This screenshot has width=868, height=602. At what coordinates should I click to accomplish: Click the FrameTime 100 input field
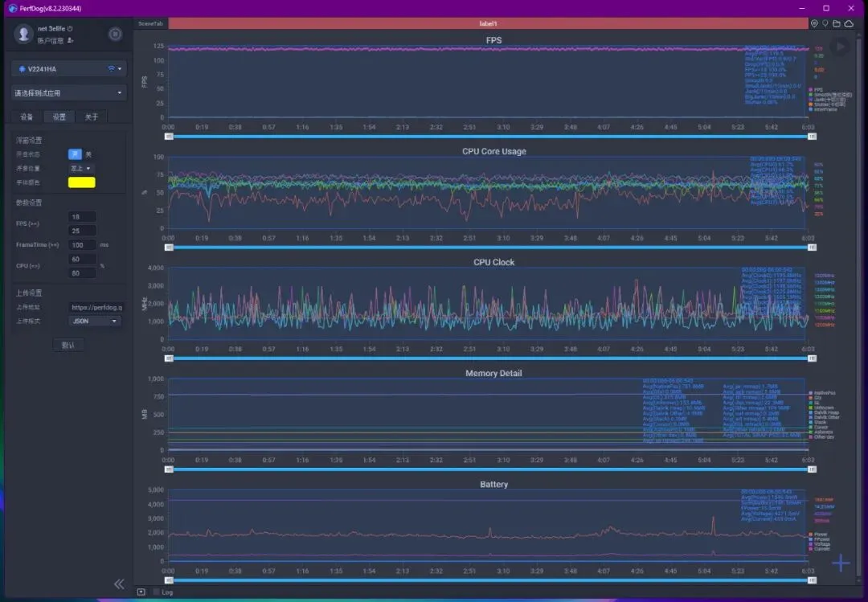[83, 245]
